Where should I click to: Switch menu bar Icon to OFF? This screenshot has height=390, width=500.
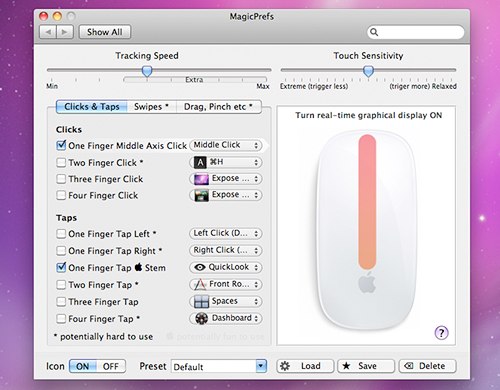pos(111,366)
